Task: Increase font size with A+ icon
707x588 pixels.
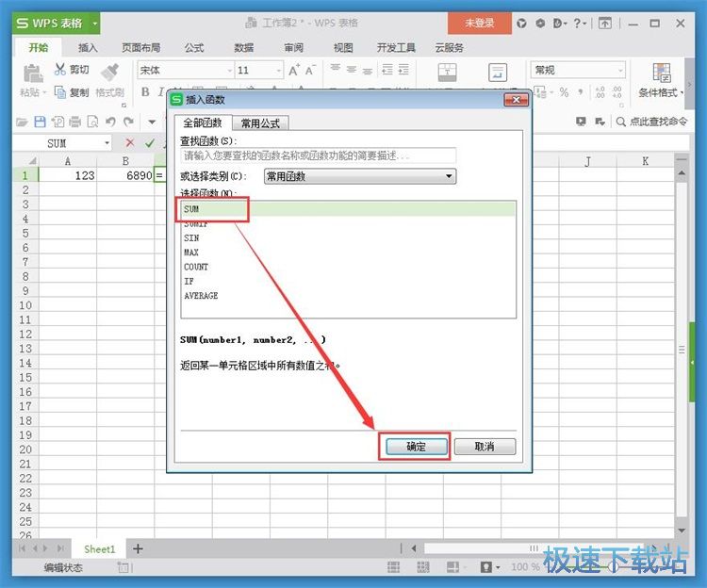Action: click(x=294, y=70)
